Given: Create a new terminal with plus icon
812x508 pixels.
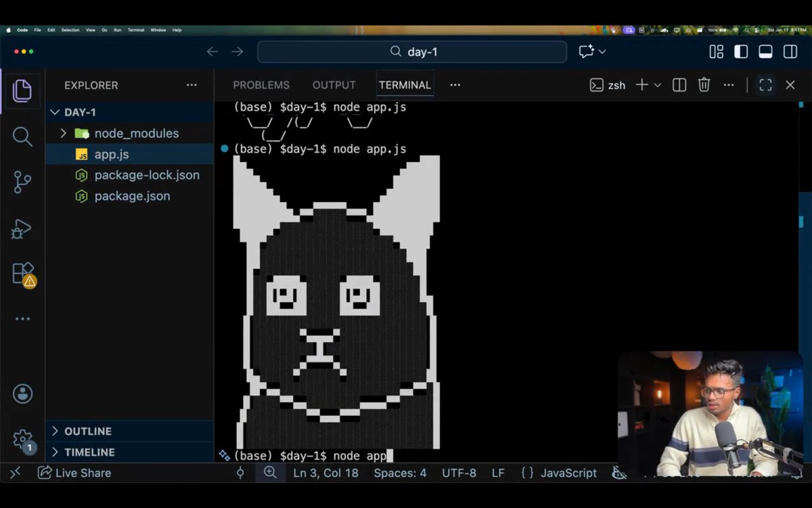Looking at the screenshot, I should tap(641, 85).
